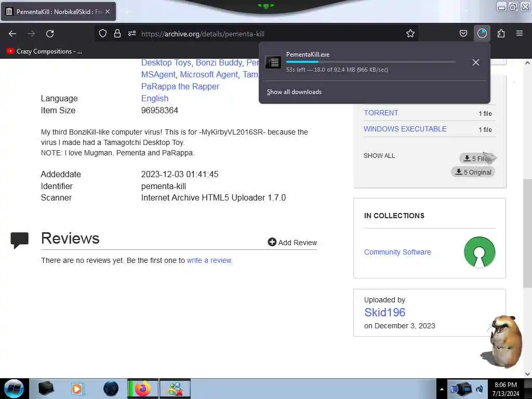Click the Add Review button
The image size is (532, 399).
coord(292,242)
